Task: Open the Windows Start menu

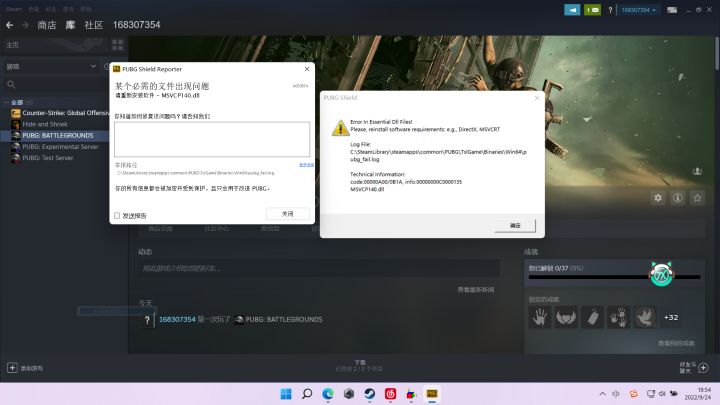Action: 286,394
